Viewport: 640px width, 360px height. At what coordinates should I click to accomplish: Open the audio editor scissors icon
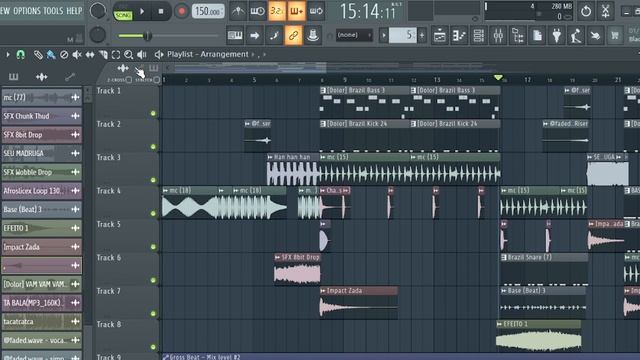click(606, 11)
